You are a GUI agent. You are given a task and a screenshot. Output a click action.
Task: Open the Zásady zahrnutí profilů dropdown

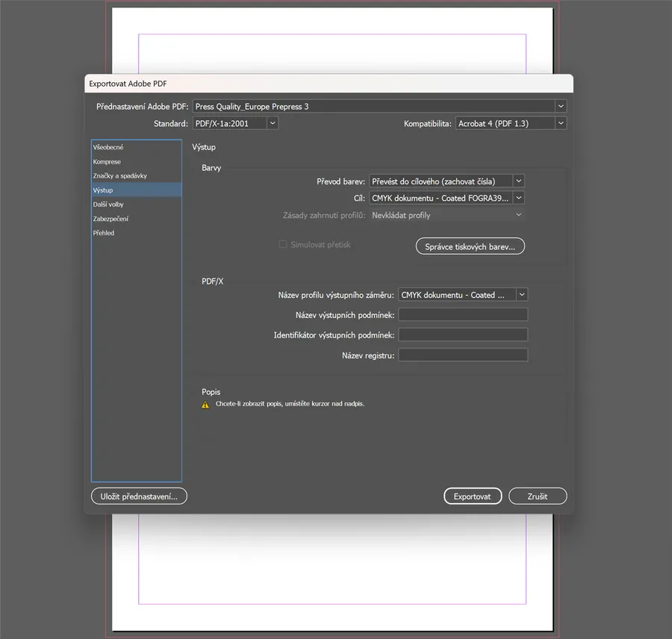click(447, 215)
